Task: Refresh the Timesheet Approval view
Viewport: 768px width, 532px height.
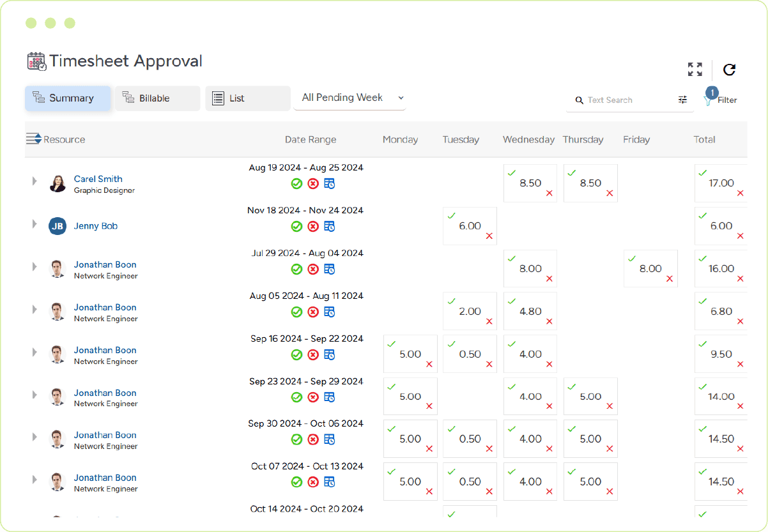Action: tap(728, 70)
